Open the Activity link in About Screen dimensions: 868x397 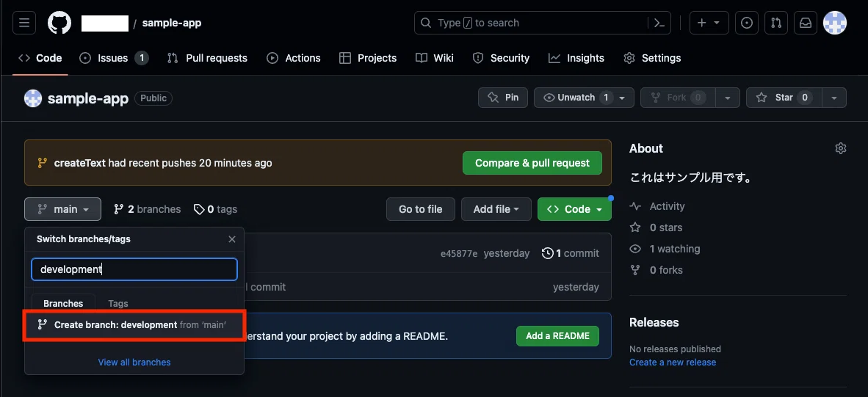(x=657, y=205)
